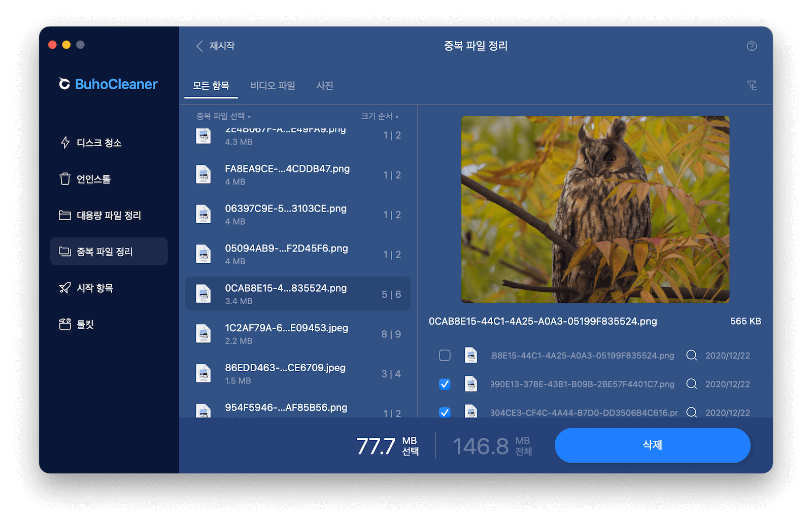The image size is (812, 525).
Task: Open 툴킷 in the sidebar
Action: point(109,324)
